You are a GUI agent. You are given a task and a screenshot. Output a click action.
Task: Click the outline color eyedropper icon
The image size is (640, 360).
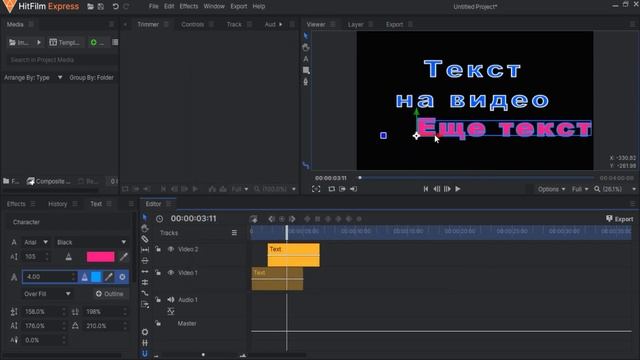pos(109,277)
